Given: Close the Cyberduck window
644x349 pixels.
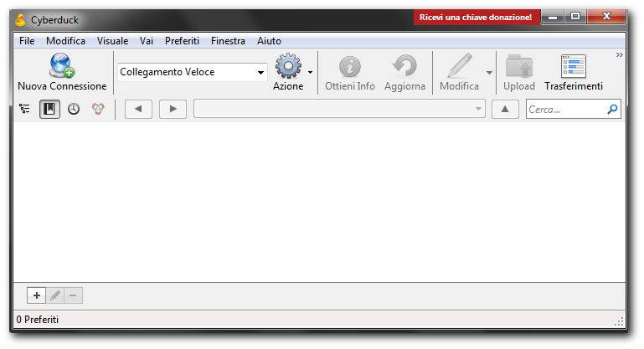Looking at the screenshot, I should tap(606, 17).
